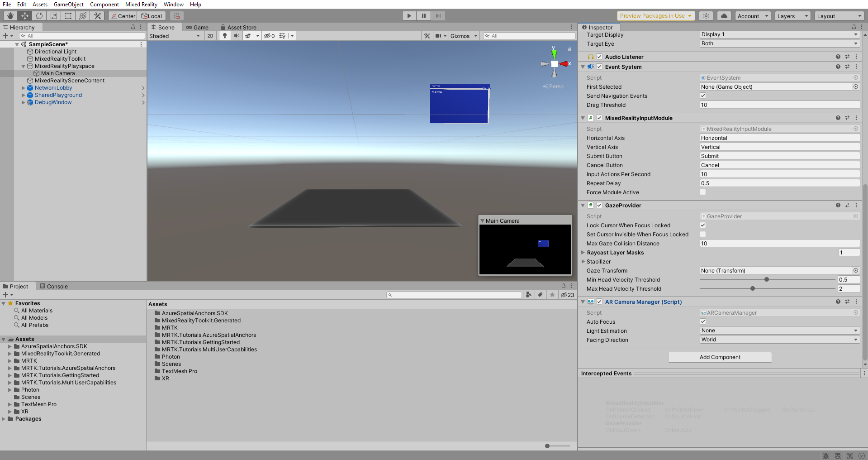Switch to the Asset Store tab
This screenshot has height=460, width=868.
pos(242,27)
